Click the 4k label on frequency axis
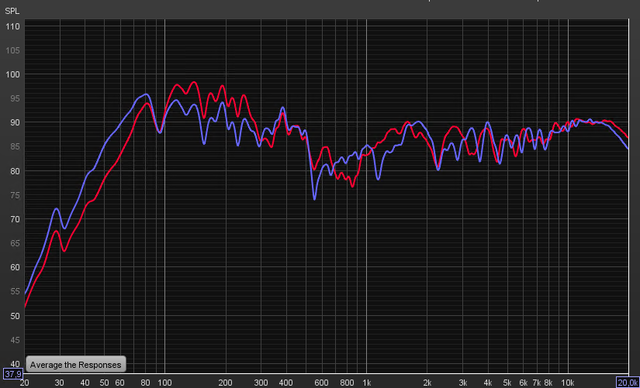This screenshot has height=388, width=640. click(488, 383)
